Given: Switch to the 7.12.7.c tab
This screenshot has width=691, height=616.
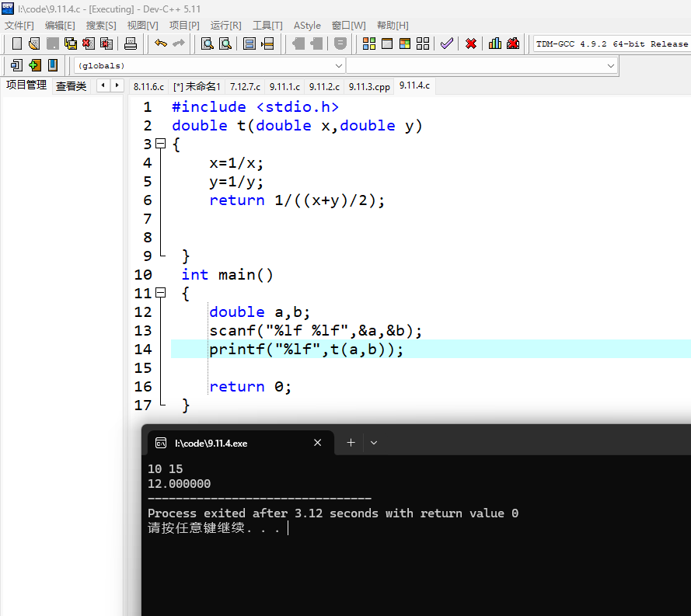Looking at the screenshot, I should click(x=245, y=87).
